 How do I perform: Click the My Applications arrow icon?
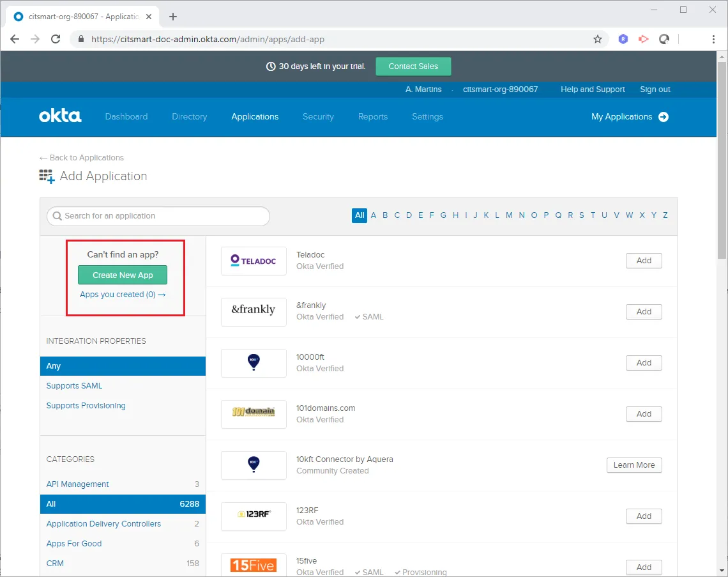click(664, 116)
